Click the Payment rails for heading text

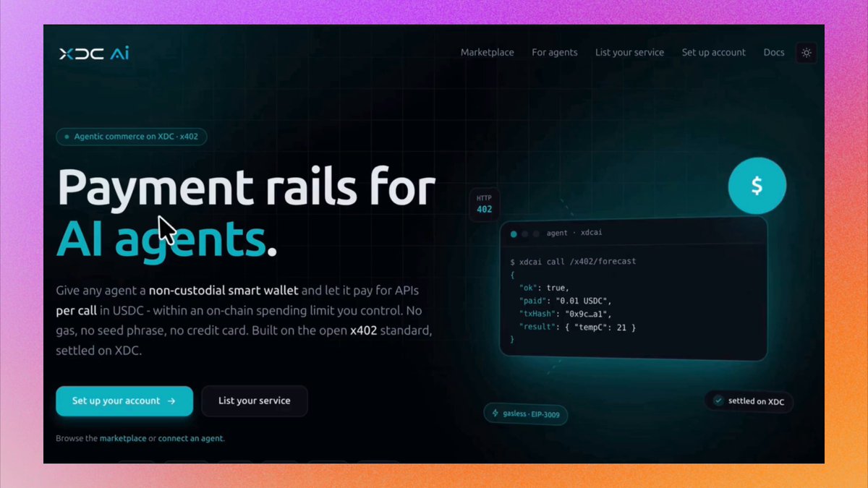point(247,187)
